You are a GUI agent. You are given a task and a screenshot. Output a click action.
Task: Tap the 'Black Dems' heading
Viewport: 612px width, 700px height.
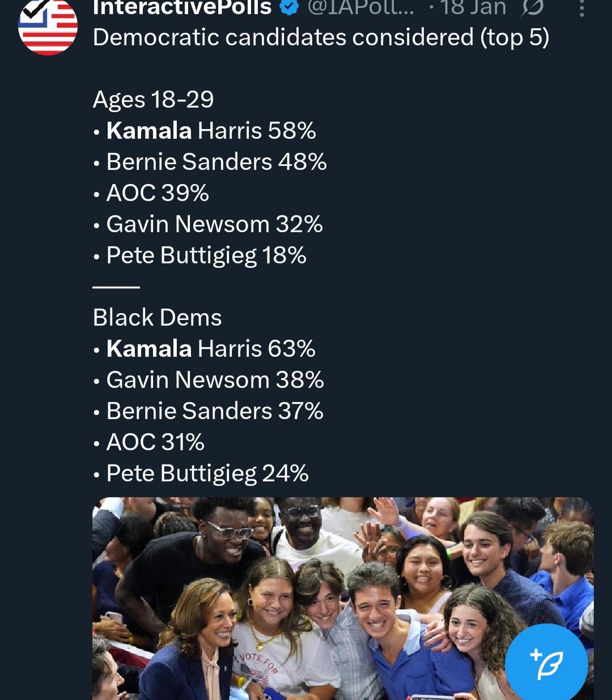157,318
